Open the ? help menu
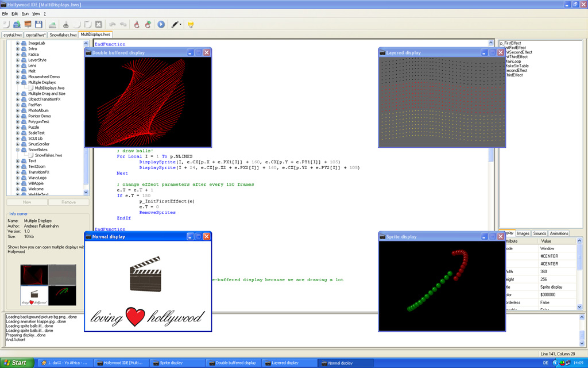The width and height of the screenshot is (588, 368). click(x=45, y=14)
